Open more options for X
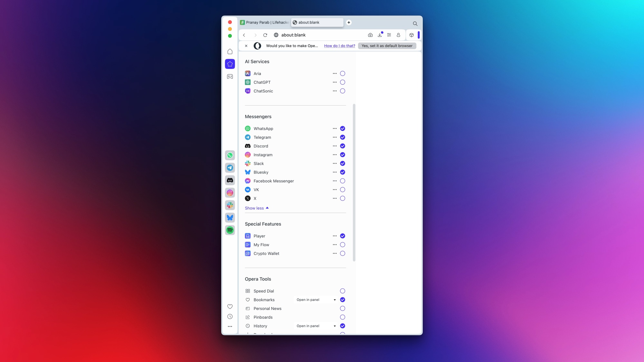This screenshot has width=644, height=362. pos(335,199)
